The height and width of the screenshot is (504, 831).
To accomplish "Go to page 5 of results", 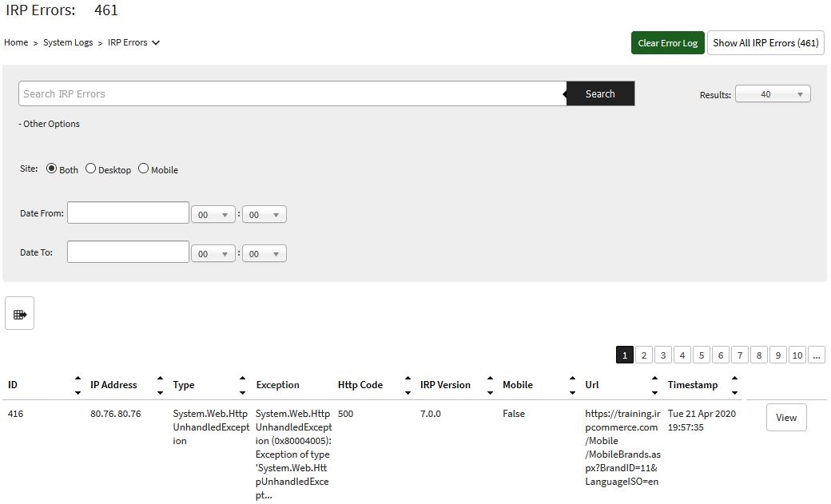I will click(701, 355).
